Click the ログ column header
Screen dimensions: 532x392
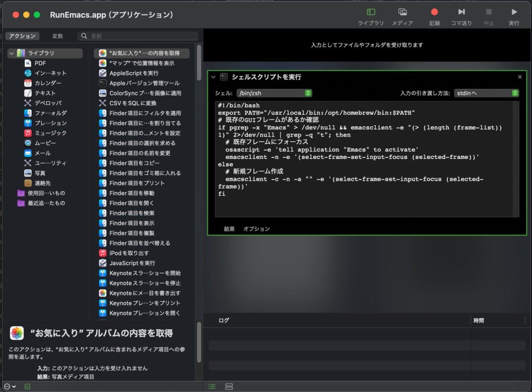coord(224,320)
